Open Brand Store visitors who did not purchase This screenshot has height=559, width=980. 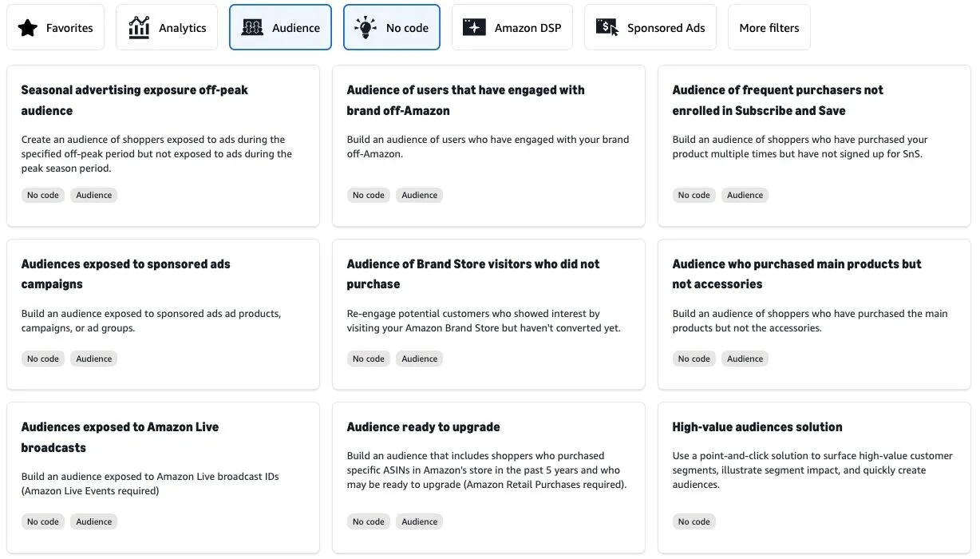tap(488, 314)
